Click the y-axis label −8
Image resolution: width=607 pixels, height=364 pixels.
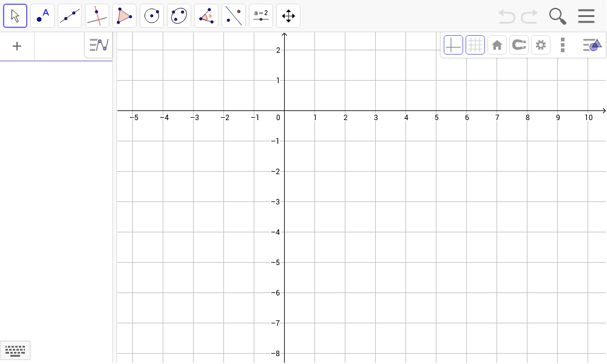point(275,354)
